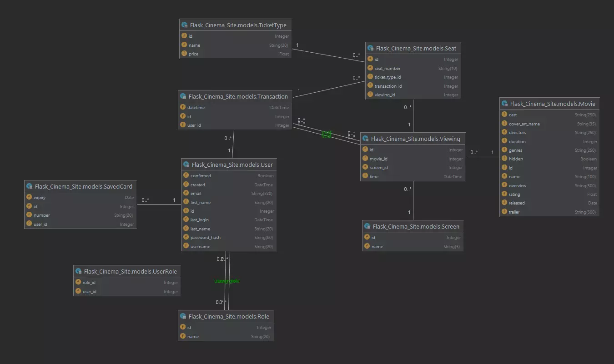The image size is (614, 364).
Task: Select the Flask_Cinema_Site.models.User header
Action: pyautogui.click(x=229, y=165)
